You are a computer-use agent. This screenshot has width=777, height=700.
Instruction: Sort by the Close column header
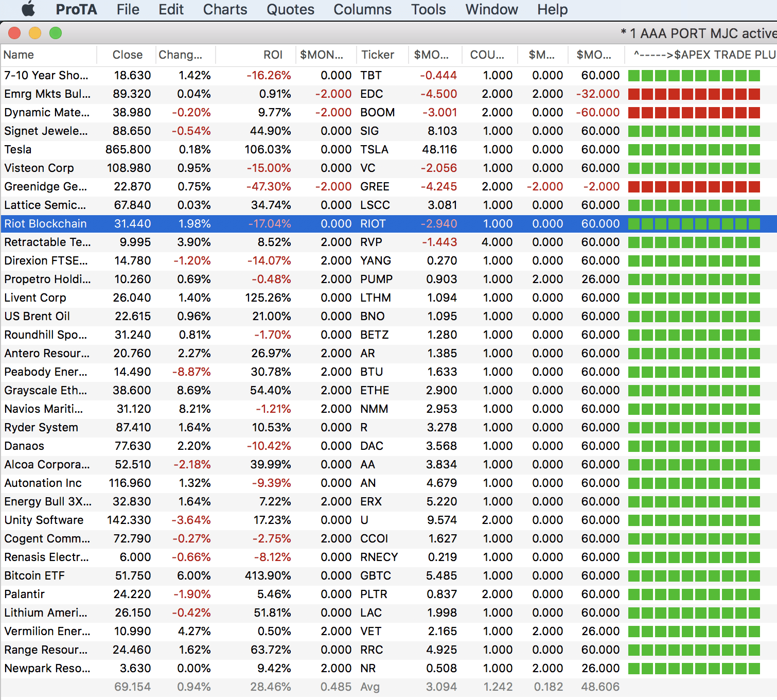point(127,55)
